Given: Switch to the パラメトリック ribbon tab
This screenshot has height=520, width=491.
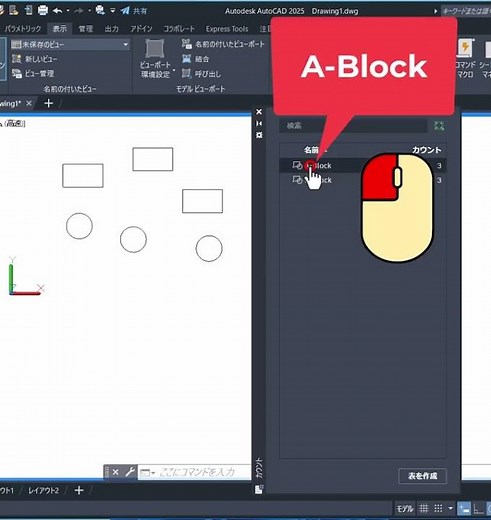Looking at the screenshot, I should (22, 29).
